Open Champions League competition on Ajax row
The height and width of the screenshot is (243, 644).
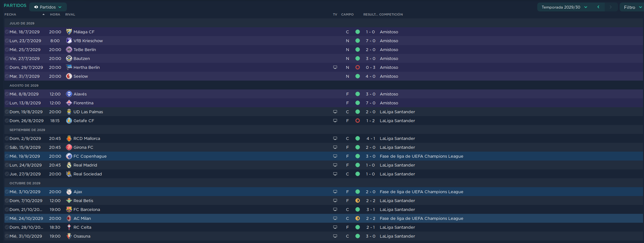click(421, 192)
